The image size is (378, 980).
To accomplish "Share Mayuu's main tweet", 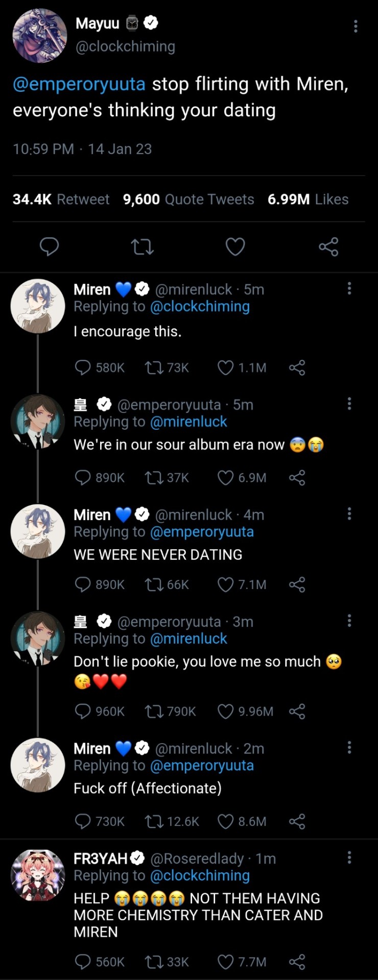I will [x=328, y=247].
